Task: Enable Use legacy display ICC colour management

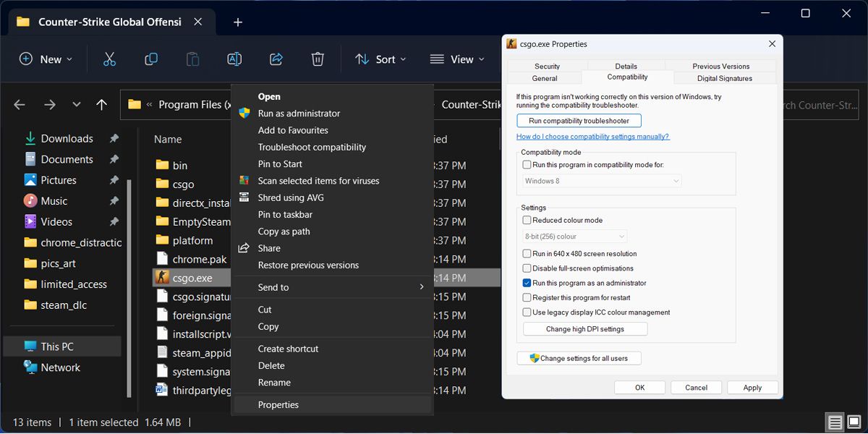Action: coord(527,312)
